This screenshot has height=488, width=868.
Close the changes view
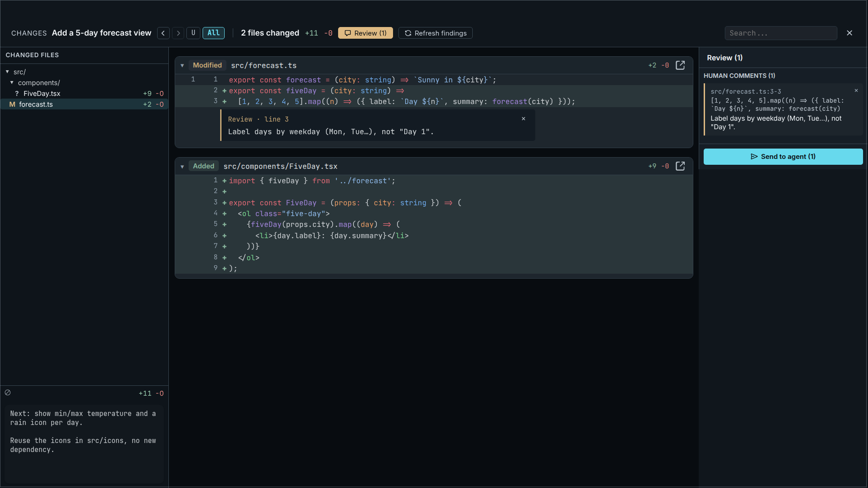pos(850,33)
